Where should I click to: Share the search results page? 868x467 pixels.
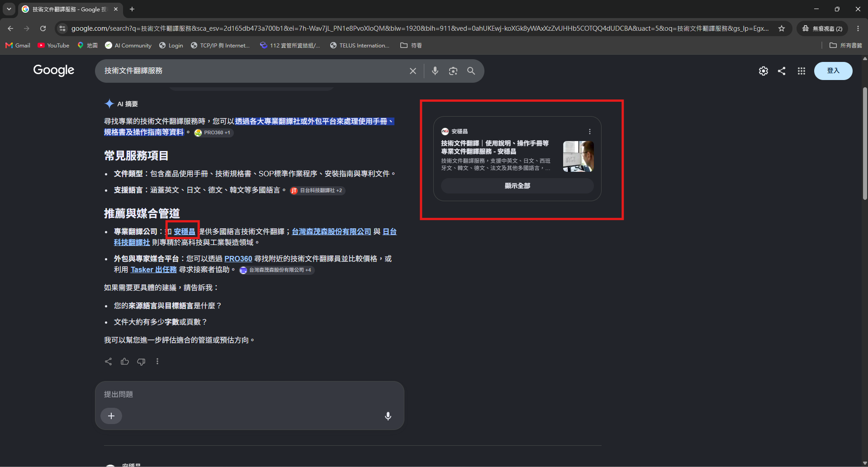click(782, 71)
